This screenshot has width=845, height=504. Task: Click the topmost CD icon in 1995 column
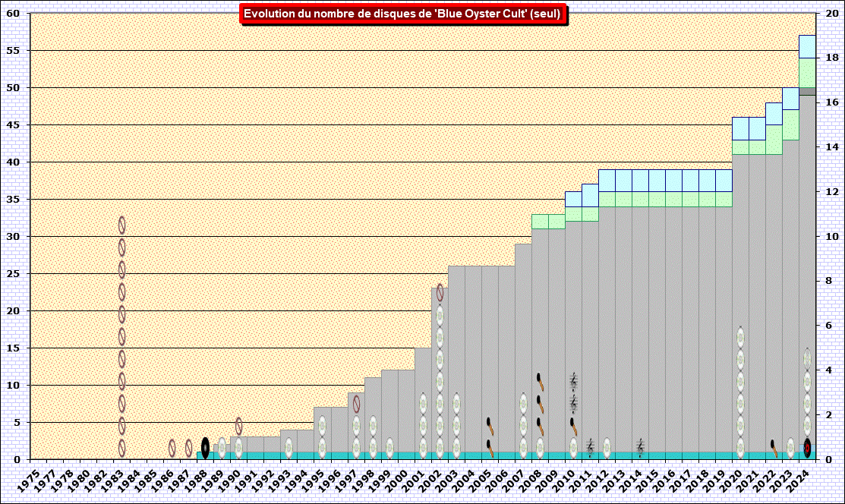tap(322, 426)
